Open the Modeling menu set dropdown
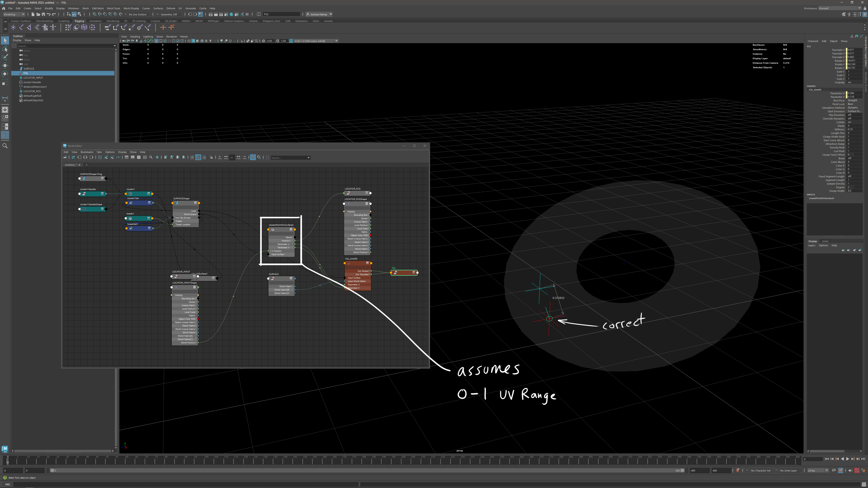The width and height of the screenshot is (868, 488). click(x=14, y=14)
